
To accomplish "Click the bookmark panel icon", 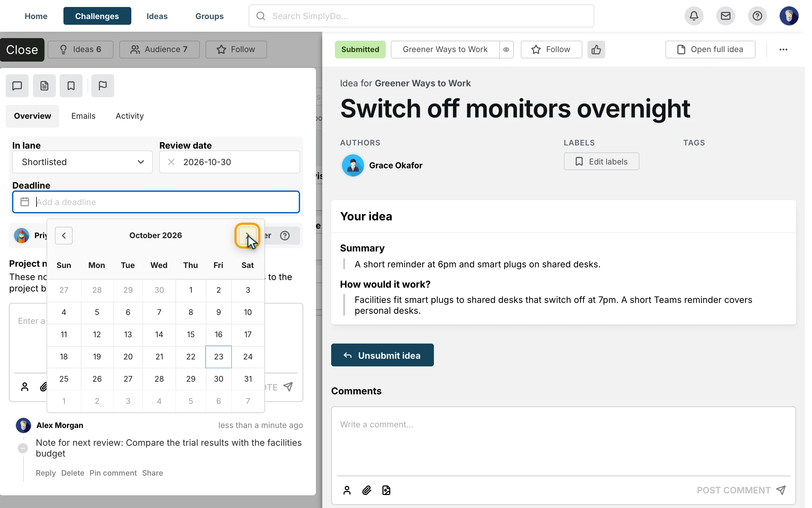I will (x=71, y=86).
